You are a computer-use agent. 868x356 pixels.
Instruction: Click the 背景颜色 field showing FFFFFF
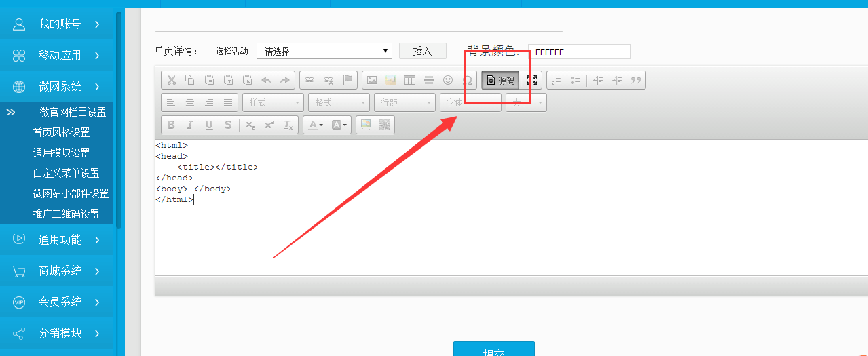(x=579, y=52)
